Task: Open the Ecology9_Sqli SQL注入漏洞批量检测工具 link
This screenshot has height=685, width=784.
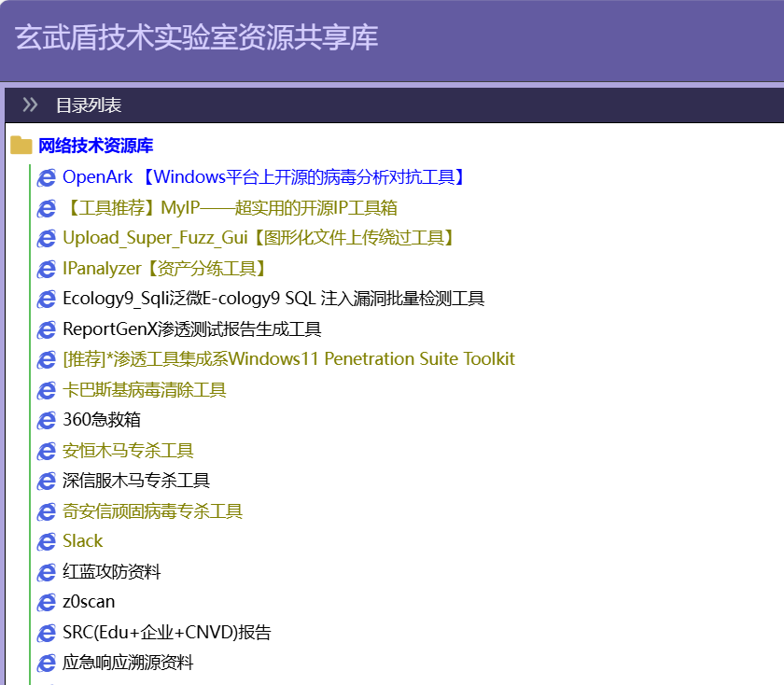Action: click(273, 299)
